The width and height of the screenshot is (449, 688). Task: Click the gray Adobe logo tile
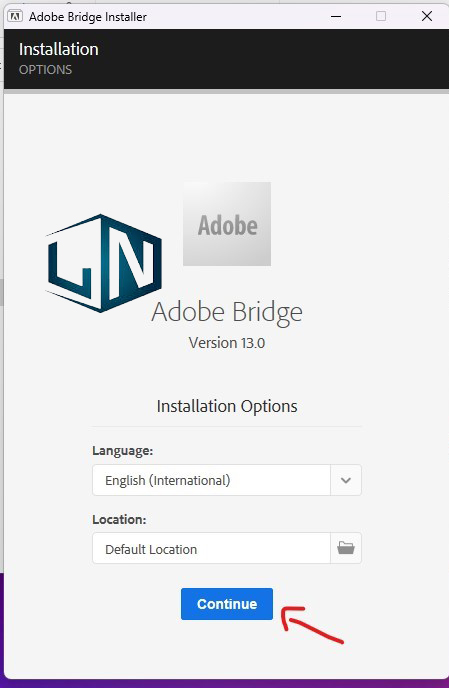227,224
